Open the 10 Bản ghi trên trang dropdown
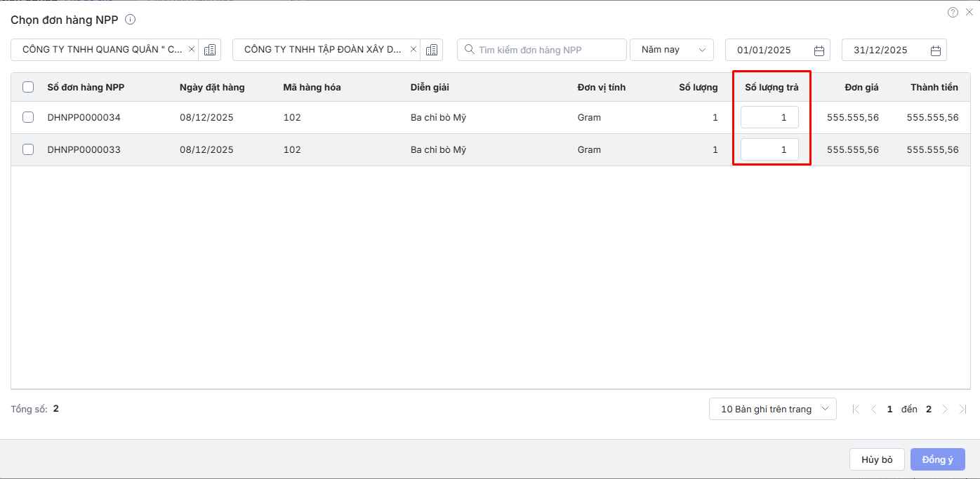Image resolution: width=980 pixels, height=479 pixels. pyautogui.click(x=772, y=410)
